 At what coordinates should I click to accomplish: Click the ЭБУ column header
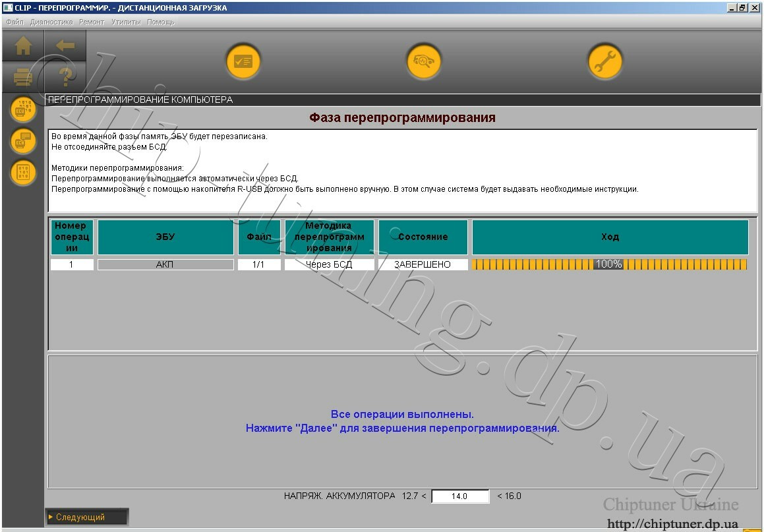(165, 237)
